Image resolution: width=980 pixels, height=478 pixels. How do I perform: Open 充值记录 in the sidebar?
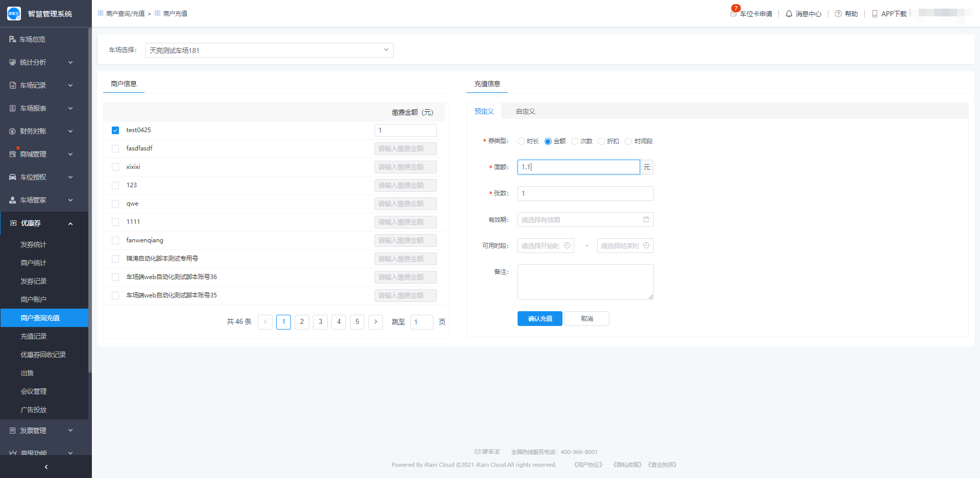[x=34, y=336]
